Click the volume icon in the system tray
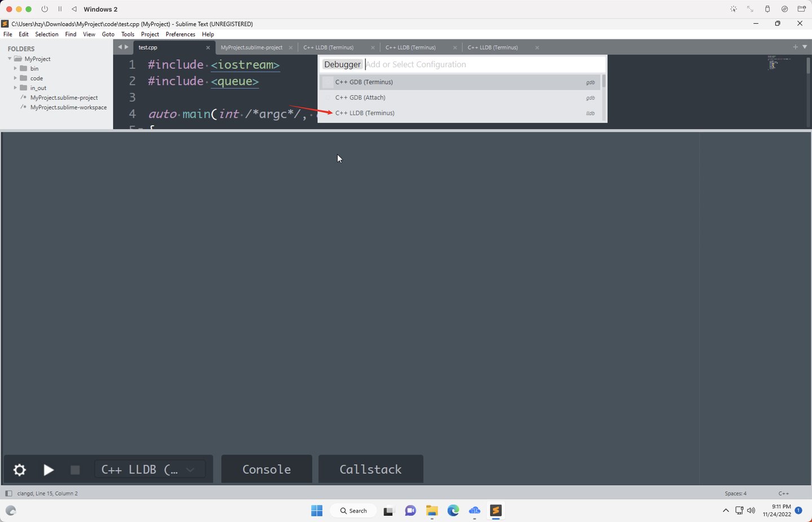The image size is (812, 522). [751, 511]
